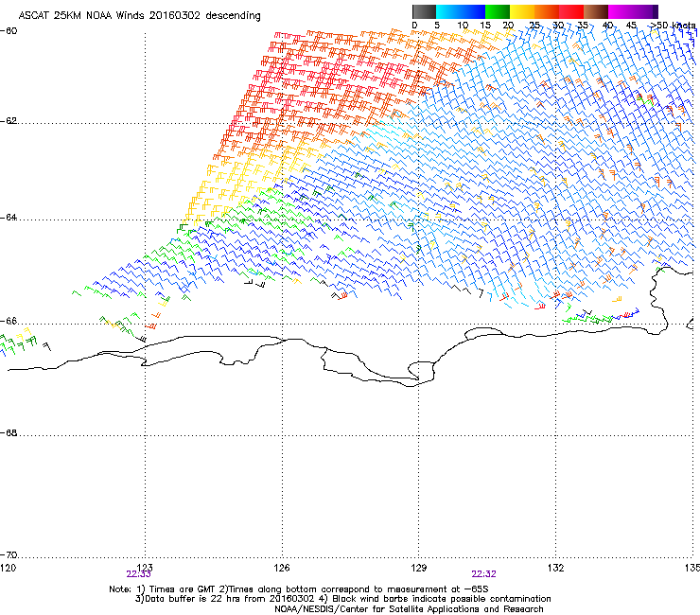Click the longitude label '132'
Image resolution: width=700 pixels, height=615 pixels.
pos(555,568)
